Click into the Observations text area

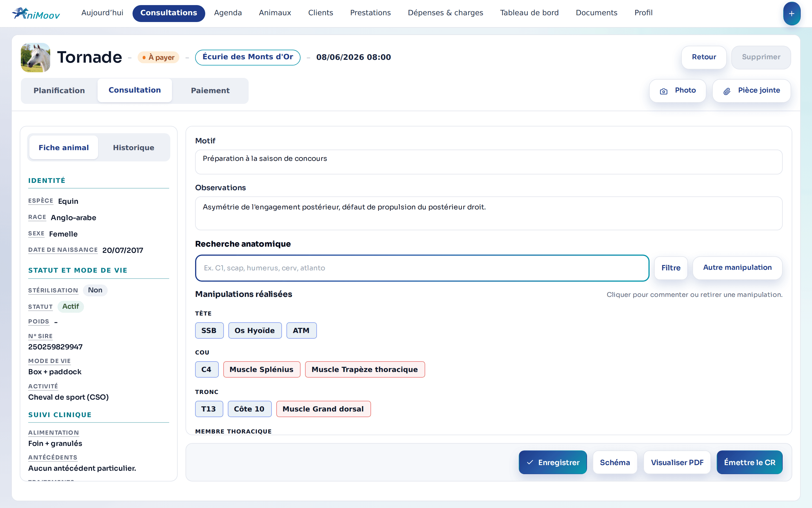[x=489, y=213]
